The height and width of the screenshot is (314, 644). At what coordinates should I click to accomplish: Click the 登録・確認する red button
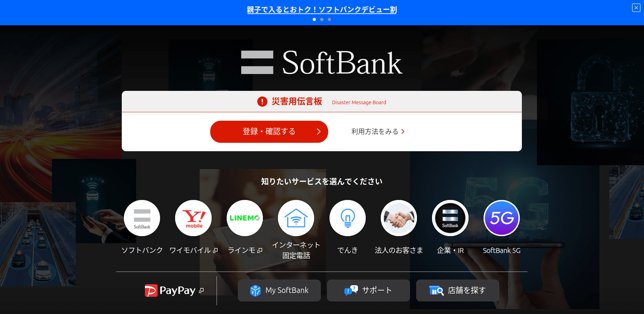pyautogui.click(x=269, y=132)
